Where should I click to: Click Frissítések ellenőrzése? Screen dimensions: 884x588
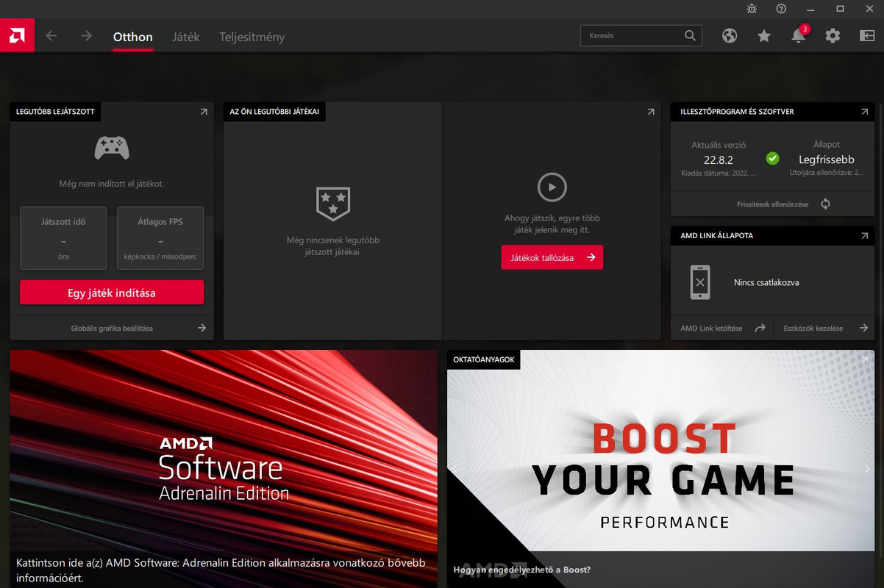point(772,204)
